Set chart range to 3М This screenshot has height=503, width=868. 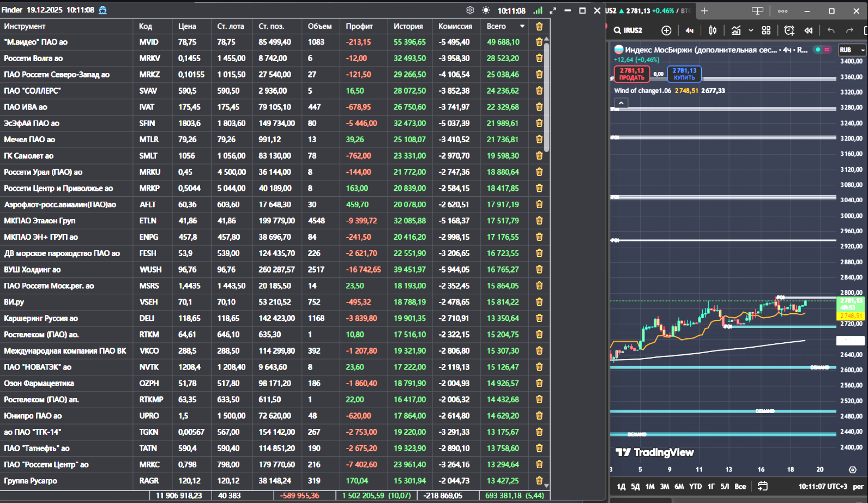point(665,486)
